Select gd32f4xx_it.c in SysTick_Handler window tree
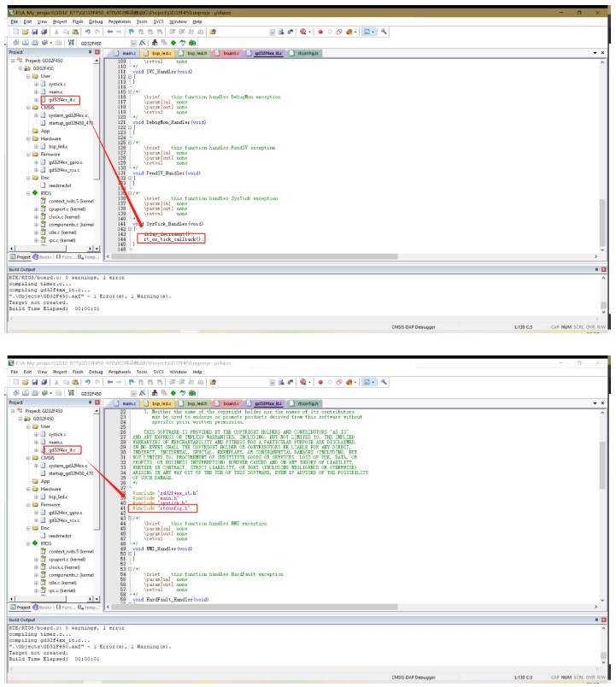The height and width of the screenshot is (687, 616). [x=62, y=100]
